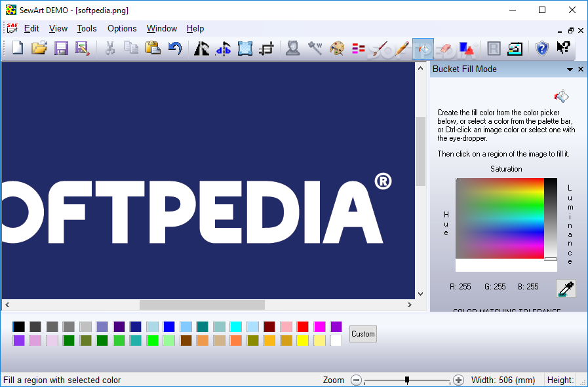588x387 pixels.
Task: Select the navy blue palette swatch
Action: [136, 327]
